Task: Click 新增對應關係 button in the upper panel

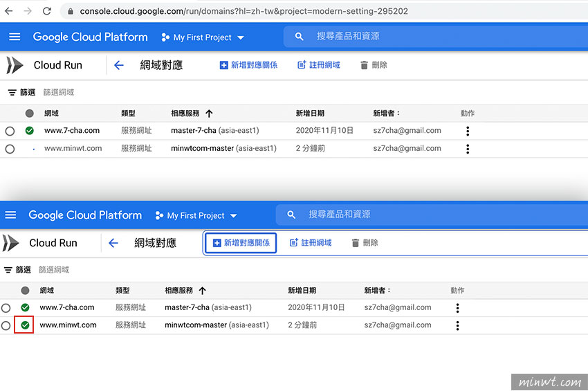Action: (x=248, y=65)
